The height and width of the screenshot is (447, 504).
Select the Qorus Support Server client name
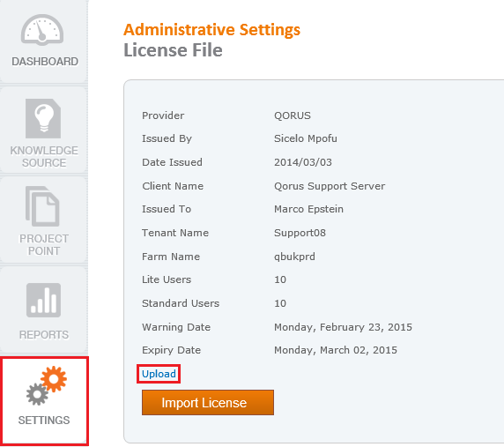pyautogui.click(x=330, y=186)
